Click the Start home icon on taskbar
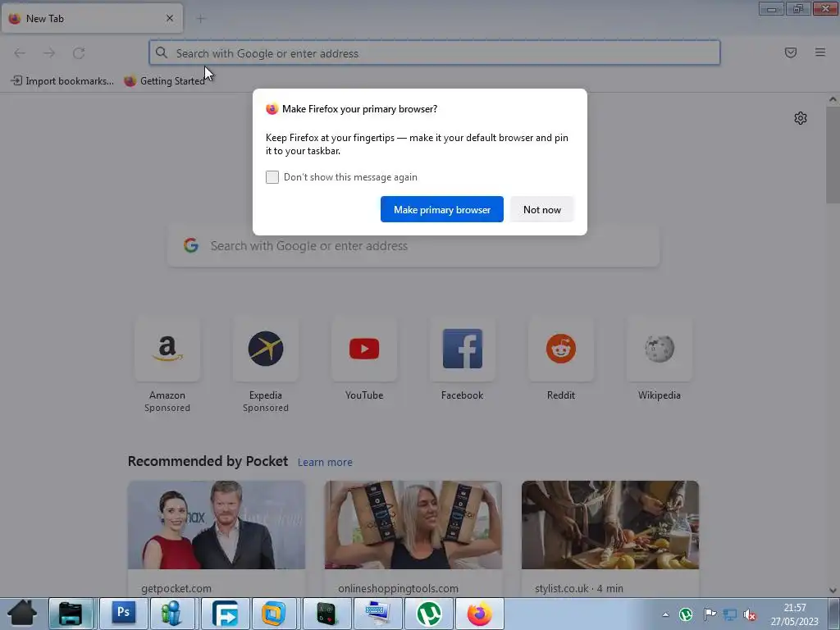This screenshot has width=840, height=630. coord(22,614)
